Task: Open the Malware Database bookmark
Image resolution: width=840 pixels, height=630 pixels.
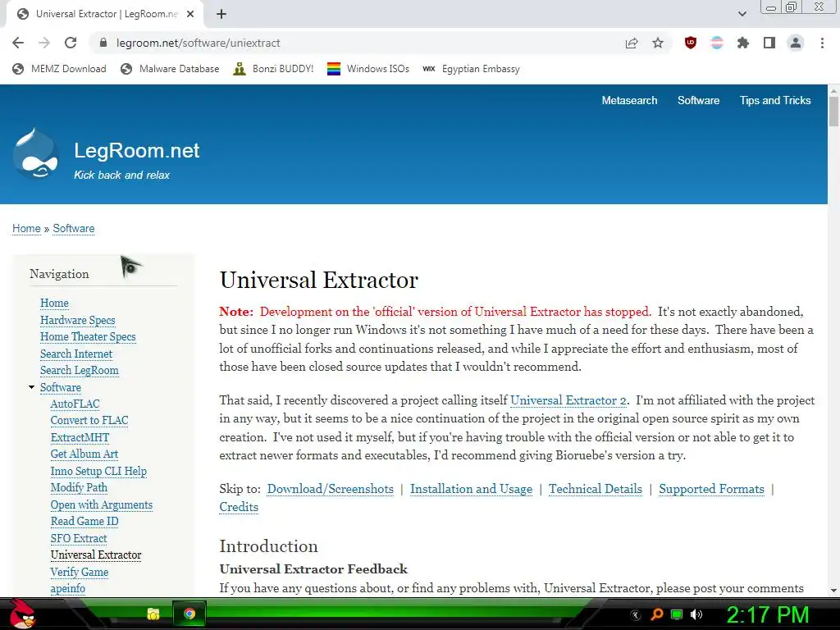Action: coord(171,69)
